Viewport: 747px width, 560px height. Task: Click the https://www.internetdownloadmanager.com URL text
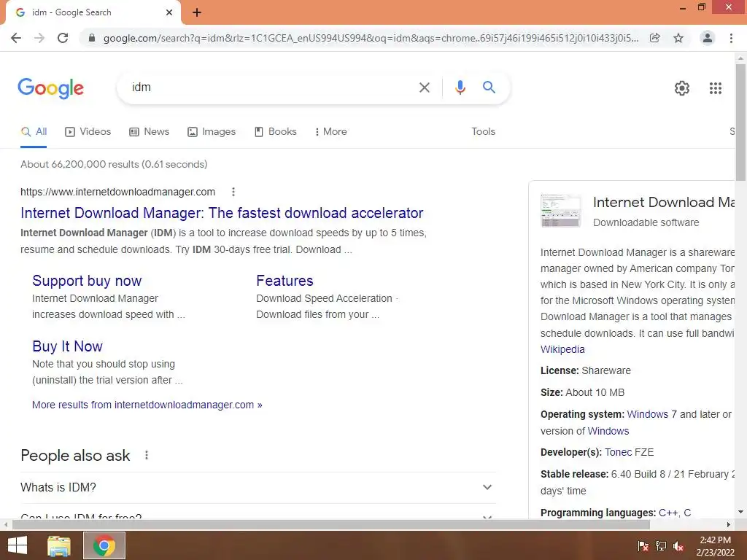point(117,192)
